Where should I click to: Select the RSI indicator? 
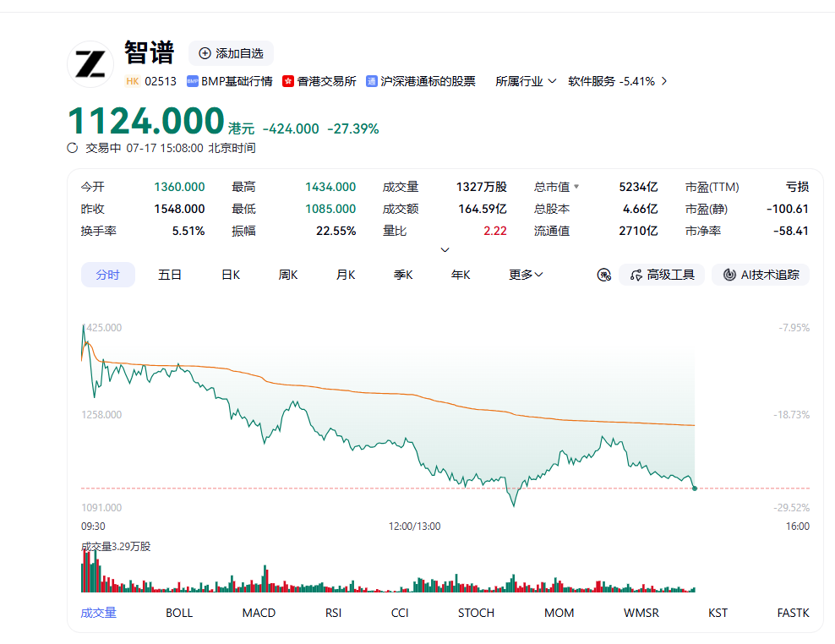(333, 613)
